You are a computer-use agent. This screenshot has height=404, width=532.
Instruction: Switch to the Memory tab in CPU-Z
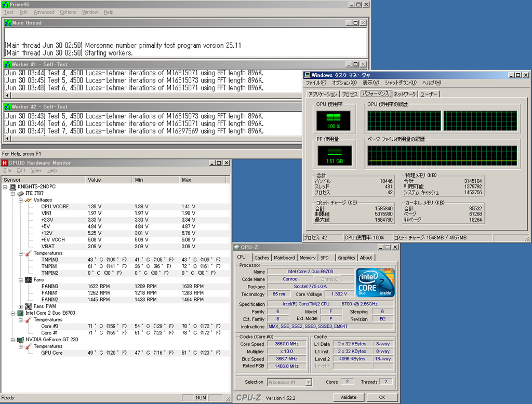[x=307, y=258]
